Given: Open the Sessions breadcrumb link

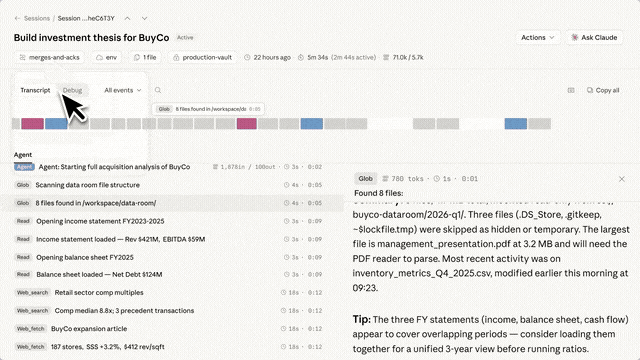Looking at the screenshot, I should point(37,18).
